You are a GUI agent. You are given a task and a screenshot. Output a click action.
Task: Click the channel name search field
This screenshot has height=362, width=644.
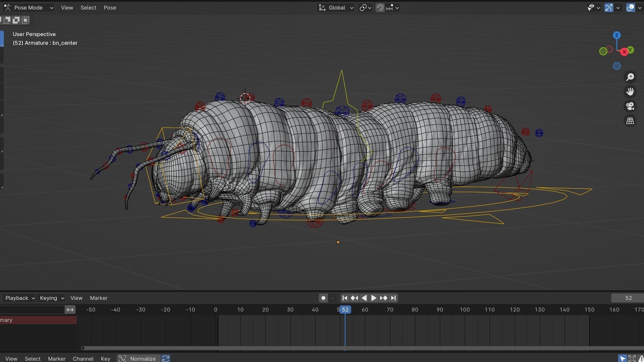click(x=32, y=310)
